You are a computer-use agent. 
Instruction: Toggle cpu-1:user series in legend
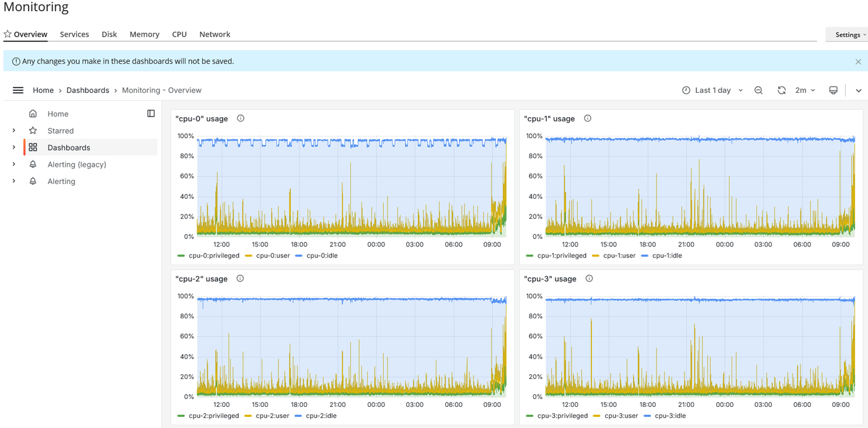[x=619, y=256]
